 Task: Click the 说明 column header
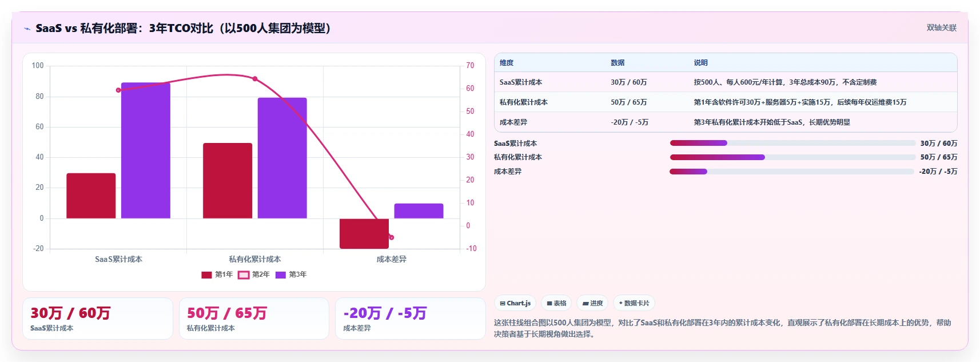click(701, 63)
